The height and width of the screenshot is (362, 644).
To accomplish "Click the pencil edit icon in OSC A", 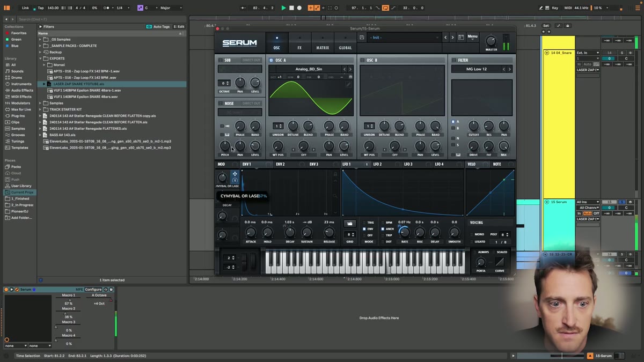I will point(348,84).
